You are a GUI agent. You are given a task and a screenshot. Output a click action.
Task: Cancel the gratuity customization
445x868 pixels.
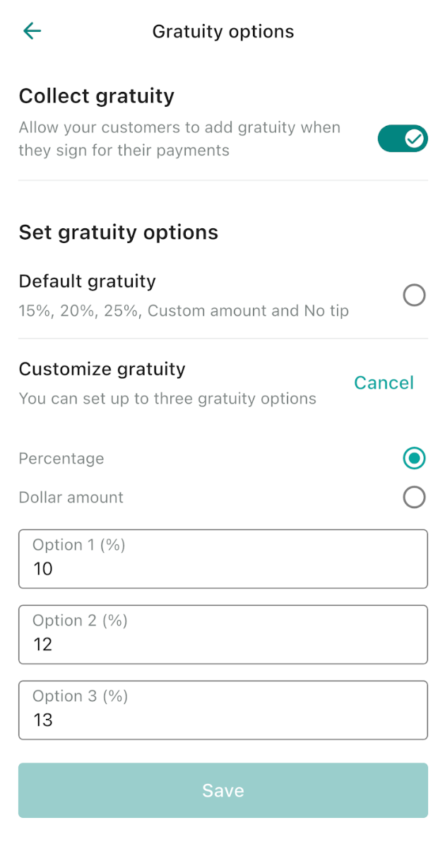[384, 383]
